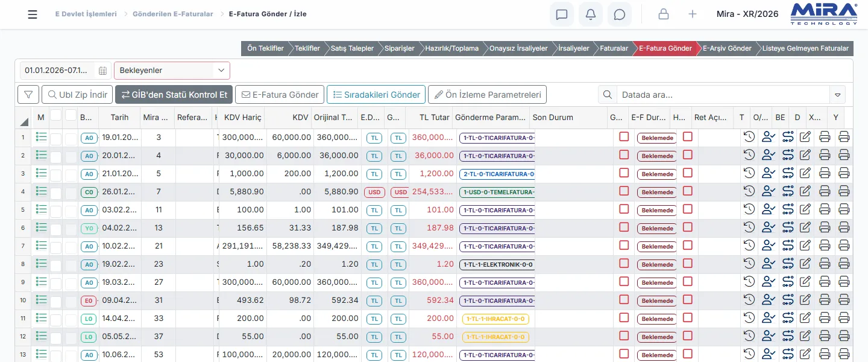Viewport: 868px width, 362px height.
Task: Open the filter funnel icon
Action: coord(28,95)
